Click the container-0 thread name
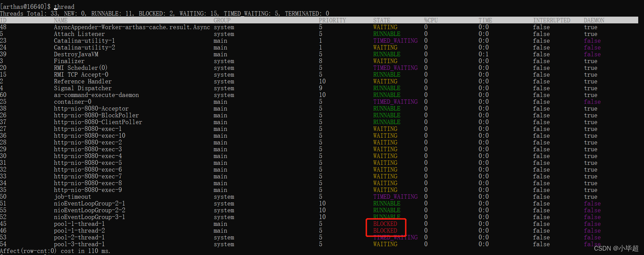644x255 pixels. tap(73, 102)
